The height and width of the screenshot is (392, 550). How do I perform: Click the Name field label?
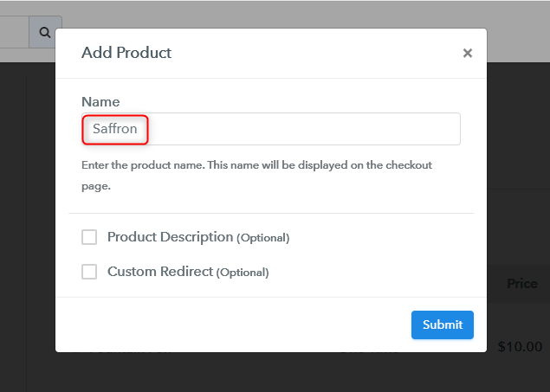coord(100,102)
